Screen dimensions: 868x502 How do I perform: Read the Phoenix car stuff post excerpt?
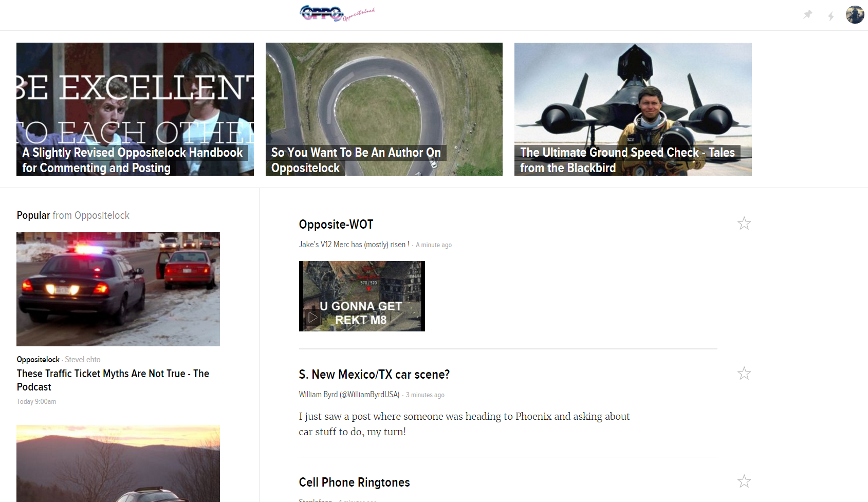(x=464, y=424)
